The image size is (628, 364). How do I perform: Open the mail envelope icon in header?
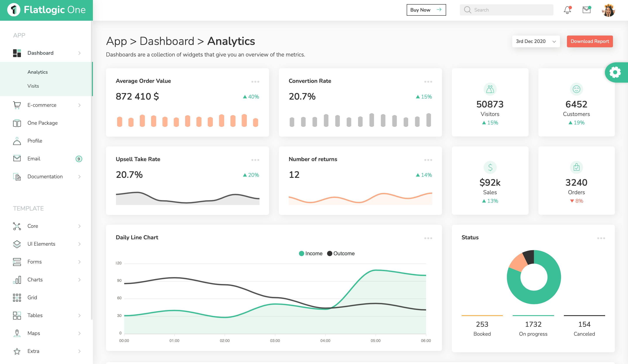click(587, 10)
